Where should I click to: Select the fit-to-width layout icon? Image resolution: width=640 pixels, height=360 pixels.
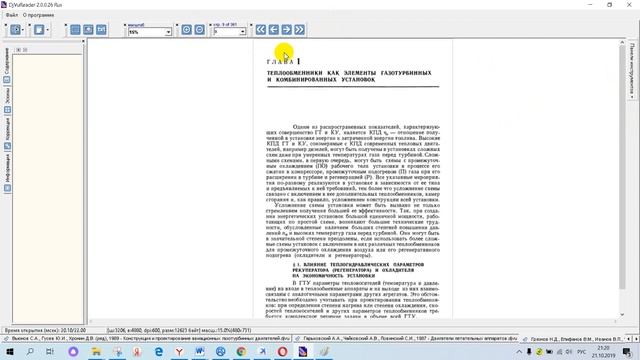[x=101, y=30]
